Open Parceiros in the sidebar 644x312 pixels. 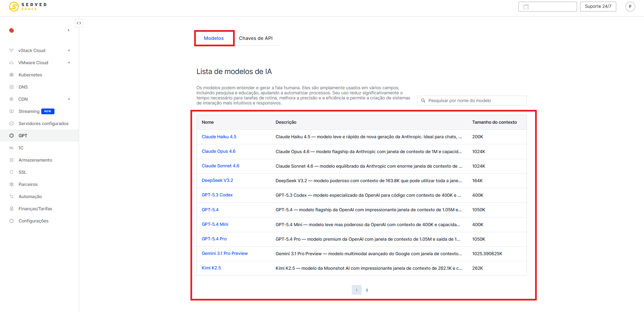28,184
